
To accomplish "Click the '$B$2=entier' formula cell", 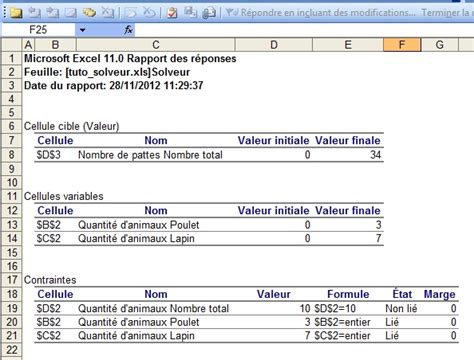I will 342,322.
